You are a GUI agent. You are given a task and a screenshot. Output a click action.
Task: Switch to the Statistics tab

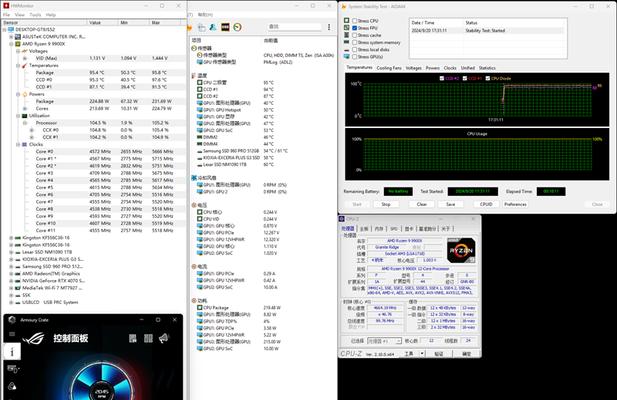pyautogui.click(x=487, y=68)
